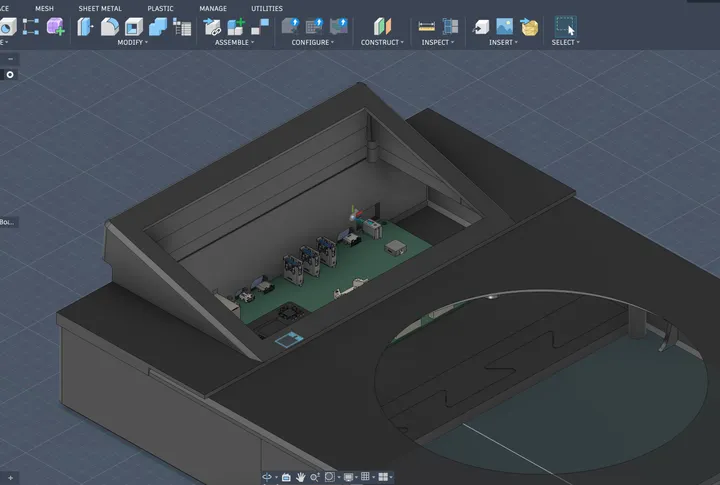Click the Insert Mesh icon

529,27
